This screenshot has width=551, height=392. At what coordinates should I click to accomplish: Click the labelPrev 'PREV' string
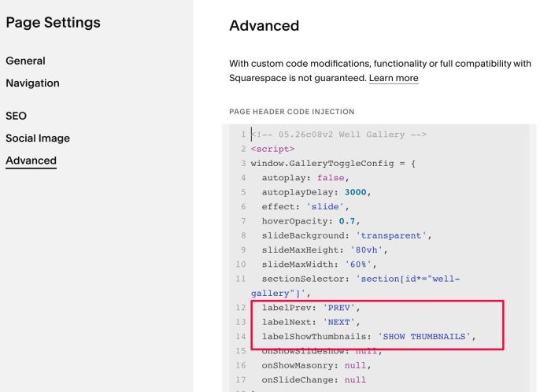(338, 308)
